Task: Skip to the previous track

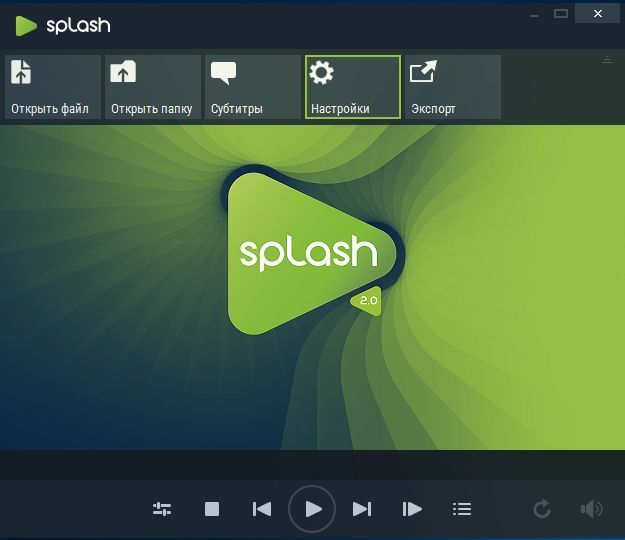Action: (x=262, y=509)
